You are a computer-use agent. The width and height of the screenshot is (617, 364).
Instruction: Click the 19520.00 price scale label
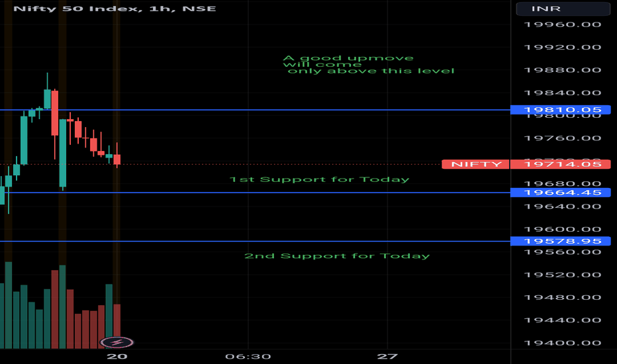pyautogui.click(x=562, y=275)
